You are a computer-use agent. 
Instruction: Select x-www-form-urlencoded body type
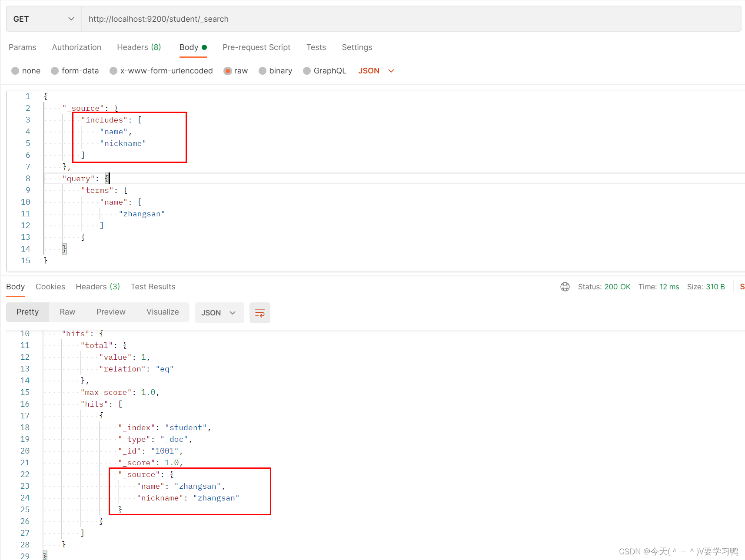coord(161,71)
